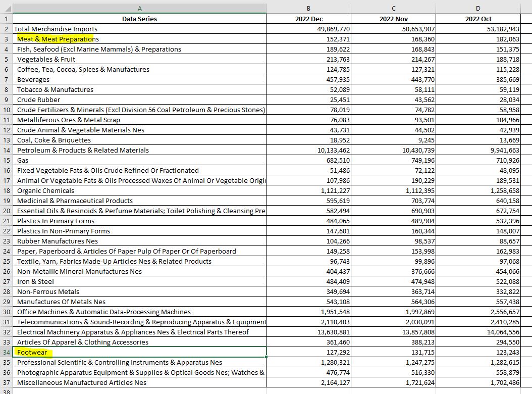Click the 2022 Dec header cell

point(308,19)
